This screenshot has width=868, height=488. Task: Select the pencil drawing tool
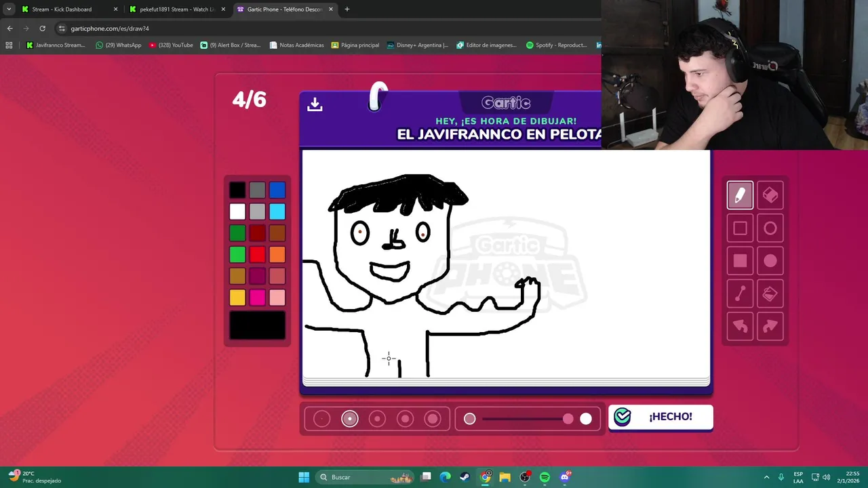click(740, 195)
